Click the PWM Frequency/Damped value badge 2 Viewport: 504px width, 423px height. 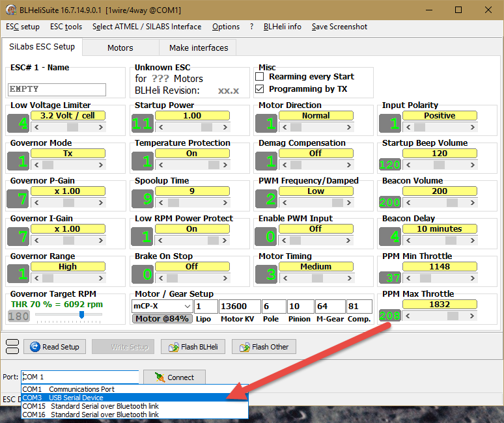pyautogui.click(x=266, y=199)
